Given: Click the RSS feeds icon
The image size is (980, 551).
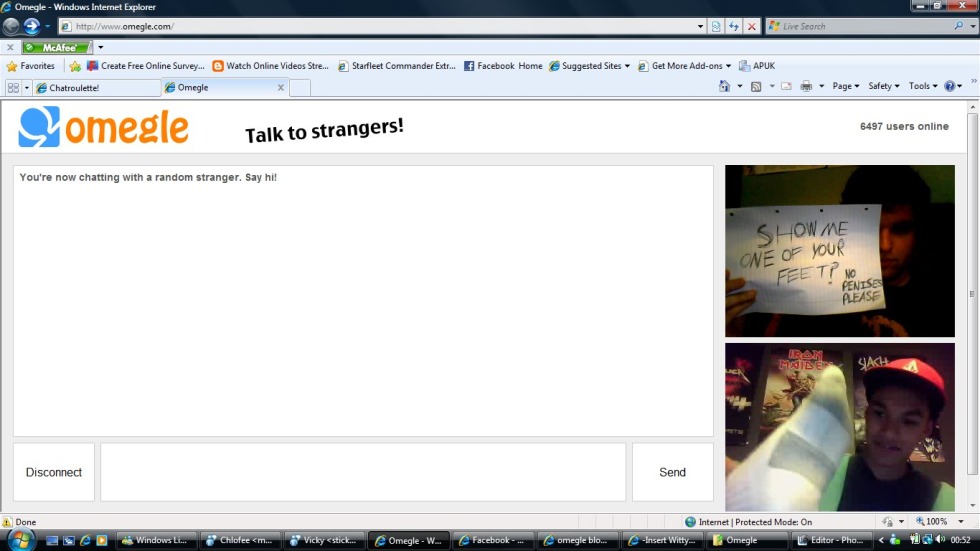Looking at the screenshot, I should [756, 87].
